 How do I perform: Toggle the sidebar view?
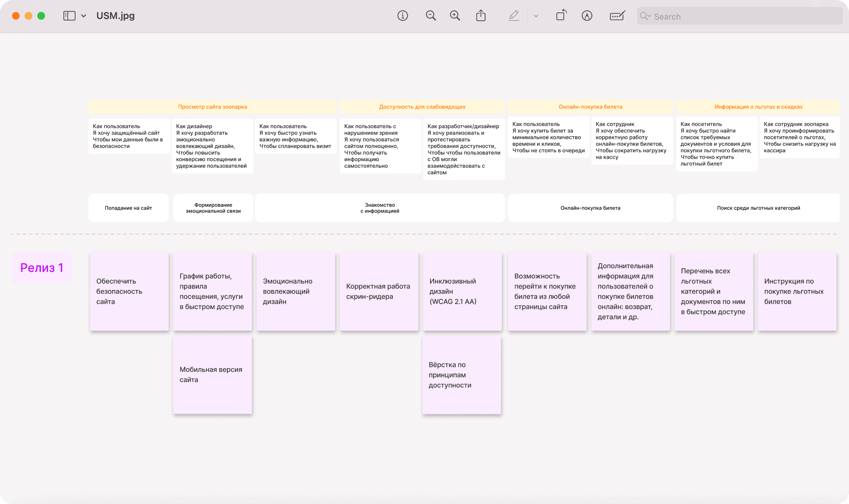(x=69, y=16)
